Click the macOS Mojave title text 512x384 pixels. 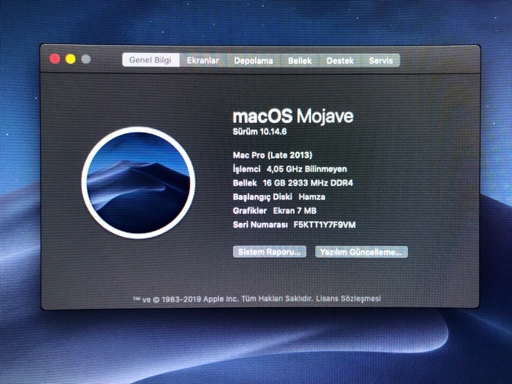coord(293,116)
